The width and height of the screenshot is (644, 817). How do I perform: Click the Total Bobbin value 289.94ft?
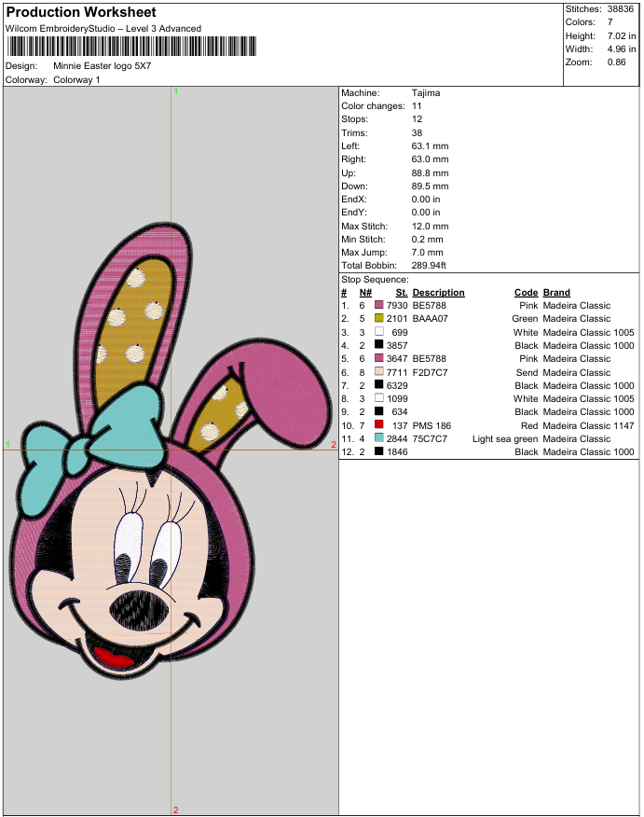click(x=432, y=267)
